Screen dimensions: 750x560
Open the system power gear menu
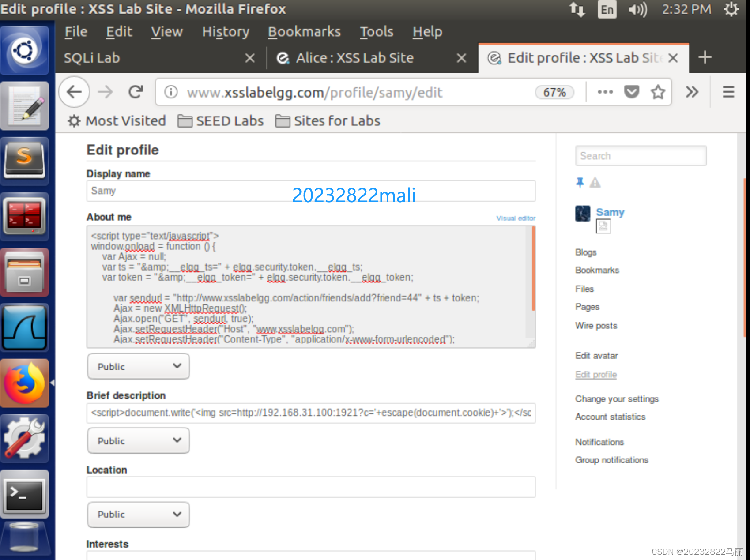pyautogui.click(x=731, y=9)
